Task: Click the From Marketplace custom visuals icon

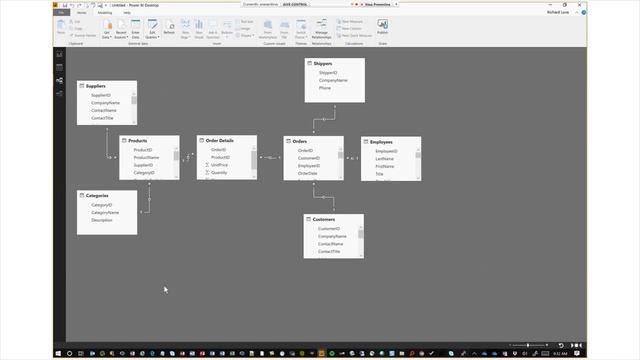Action: (268, 24)
